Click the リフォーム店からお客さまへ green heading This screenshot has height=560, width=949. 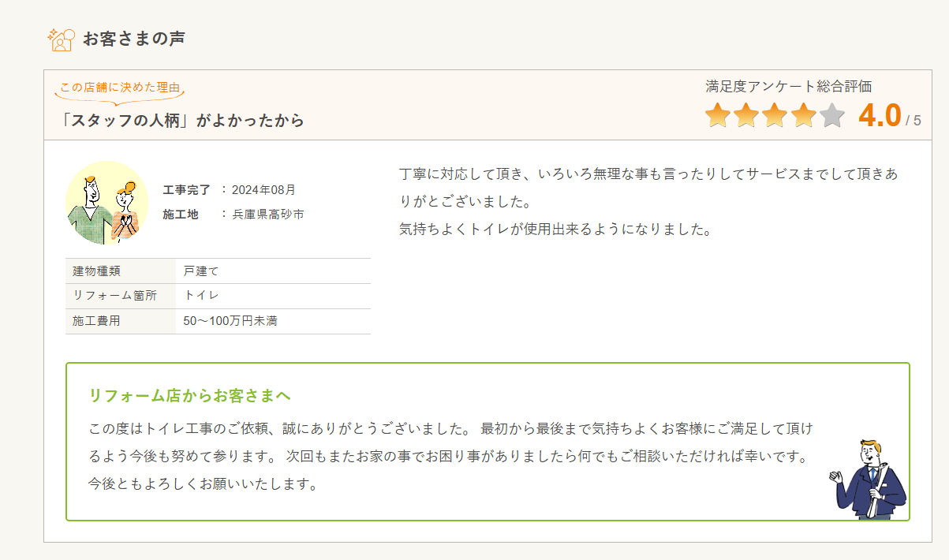click(x=190, y=395)
